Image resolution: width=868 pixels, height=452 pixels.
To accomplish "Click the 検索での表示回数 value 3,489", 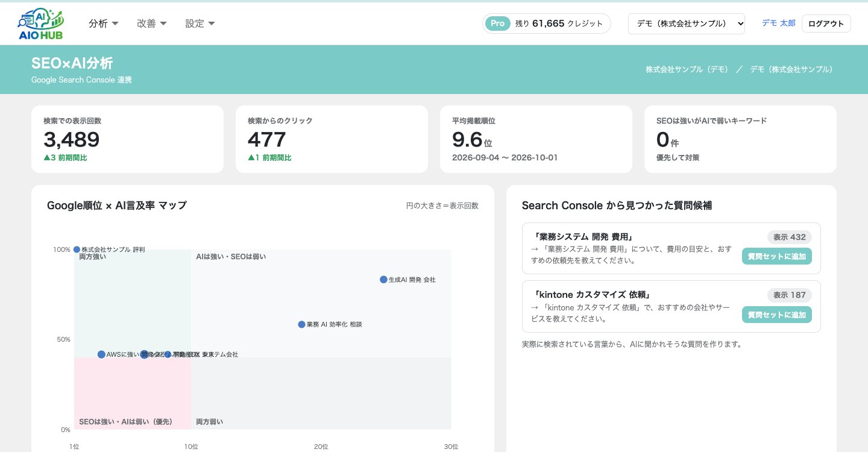I will (x=71, y=140).
